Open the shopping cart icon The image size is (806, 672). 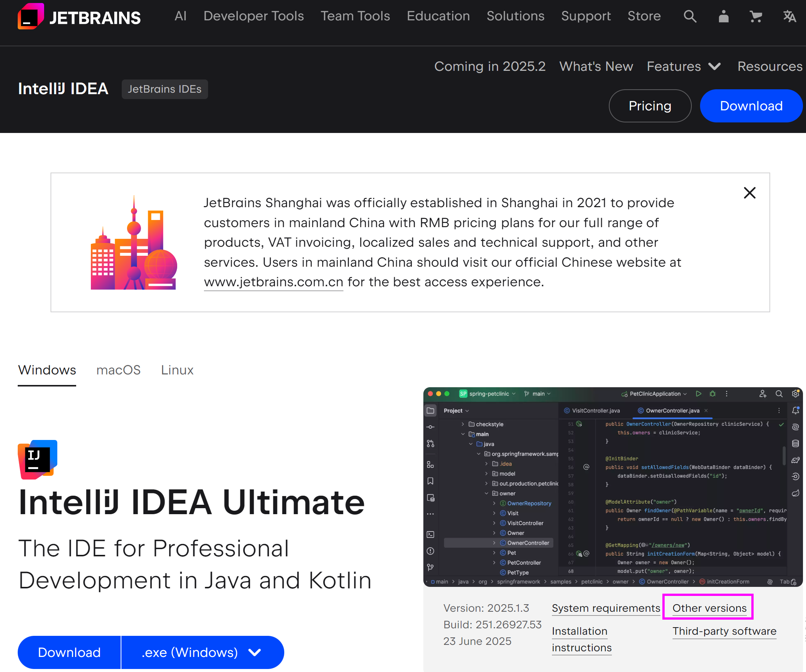coord(756,17)
